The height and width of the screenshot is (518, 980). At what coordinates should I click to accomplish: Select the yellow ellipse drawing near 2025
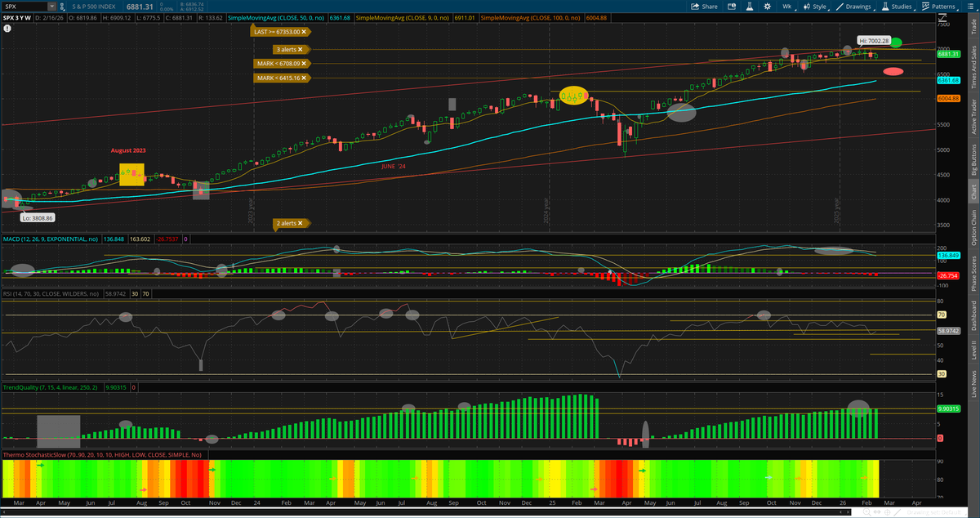[x=574, y=95]
